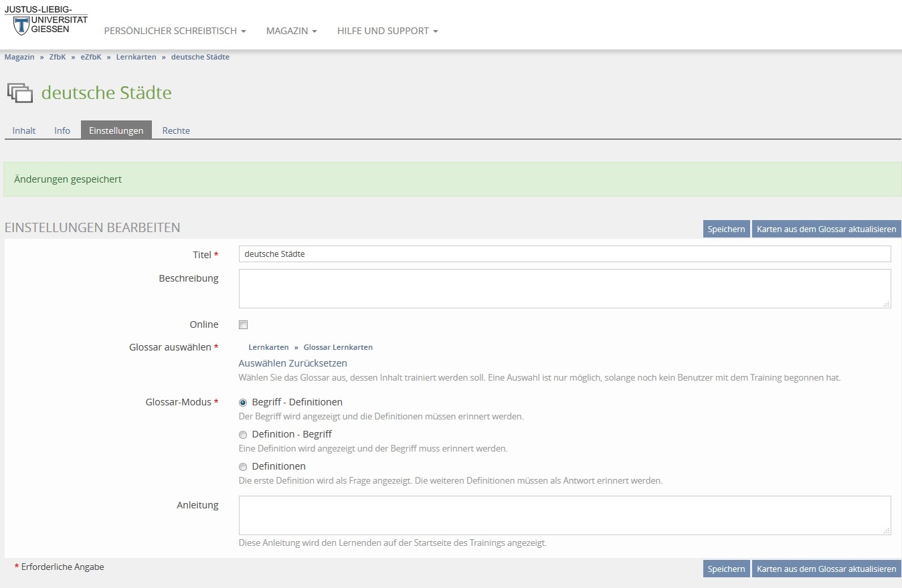Open the Info tab
The image size is (902, 588).
point(62,130)
